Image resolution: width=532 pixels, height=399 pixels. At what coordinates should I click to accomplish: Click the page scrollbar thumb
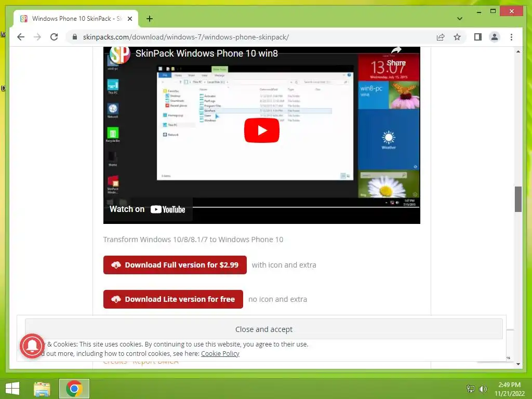pyautogui.click(x=518, y=199)
